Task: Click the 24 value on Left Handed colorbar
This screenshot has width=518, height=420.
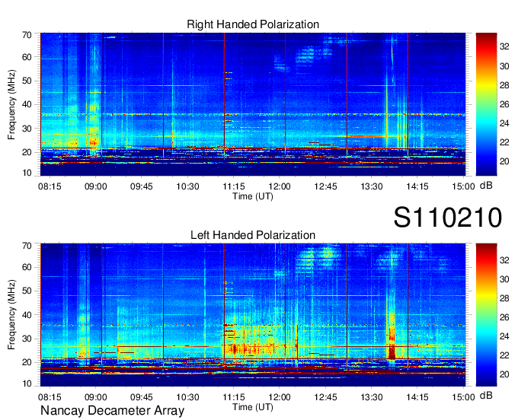Action: (504, 336)
